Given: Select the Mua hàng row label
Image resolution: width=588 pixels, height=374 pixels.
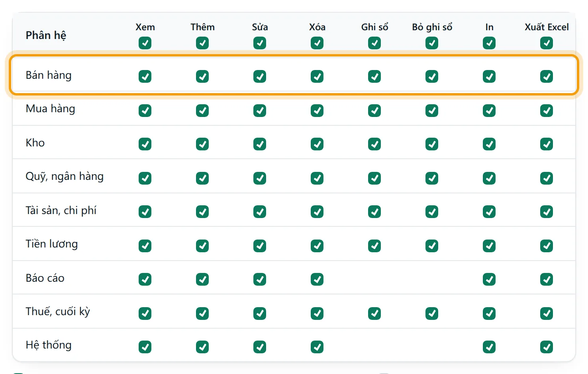Looking at the screenshot, I should [x=50, y=109].
